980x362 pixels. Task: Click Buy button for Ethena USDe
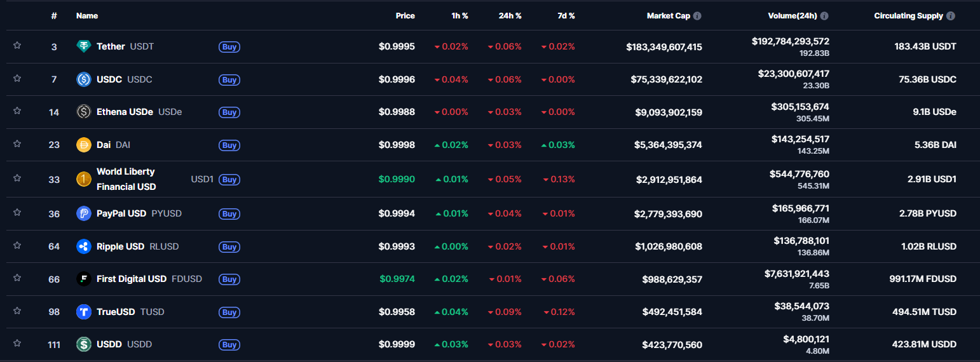pyautogui.click(x=229, y=112)
